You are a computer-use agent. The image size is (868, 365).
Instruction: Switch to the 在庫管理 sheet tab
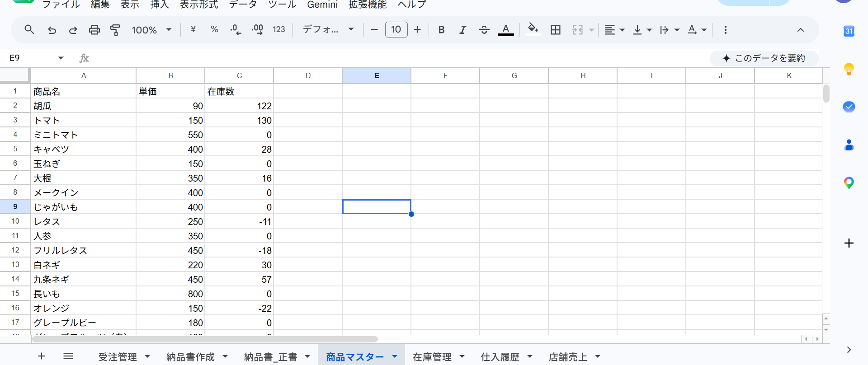[x=432, y=357]
